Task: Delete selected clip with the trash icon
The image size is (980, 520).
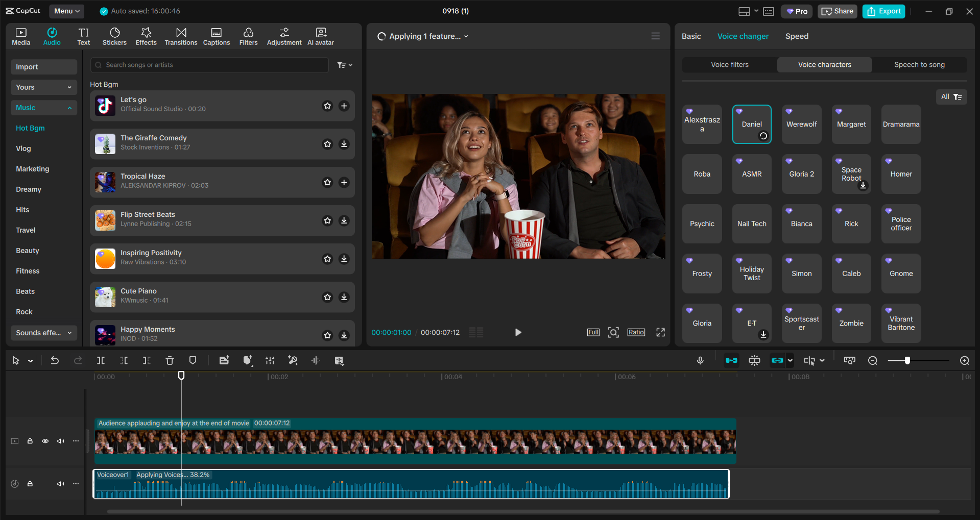Action: coord(170,360)
